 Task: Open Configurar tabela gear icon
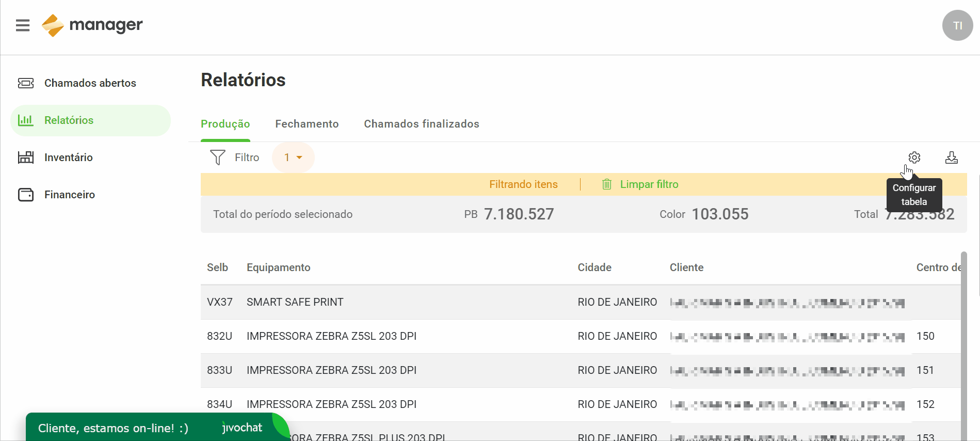914,157
